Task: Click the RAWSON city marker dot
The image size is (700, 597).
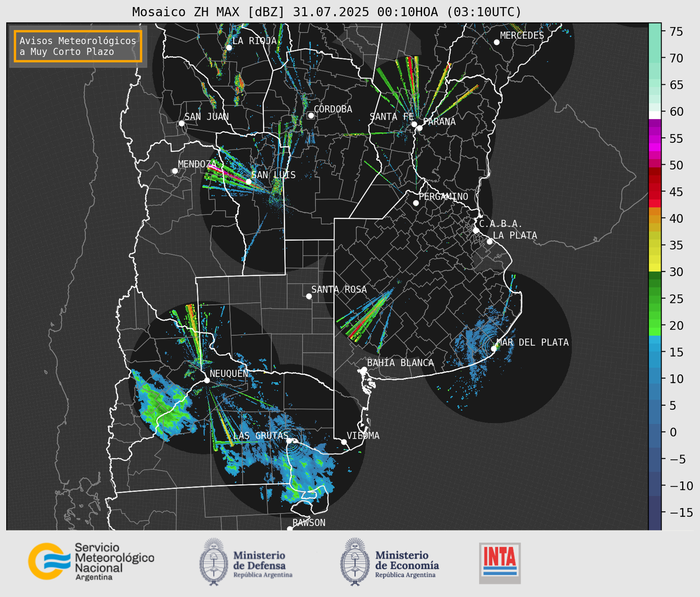Action: 290,529
